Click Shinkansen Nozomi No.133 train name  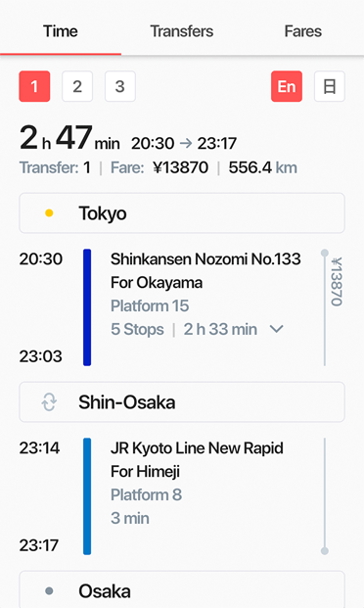(x=205, y=259)
